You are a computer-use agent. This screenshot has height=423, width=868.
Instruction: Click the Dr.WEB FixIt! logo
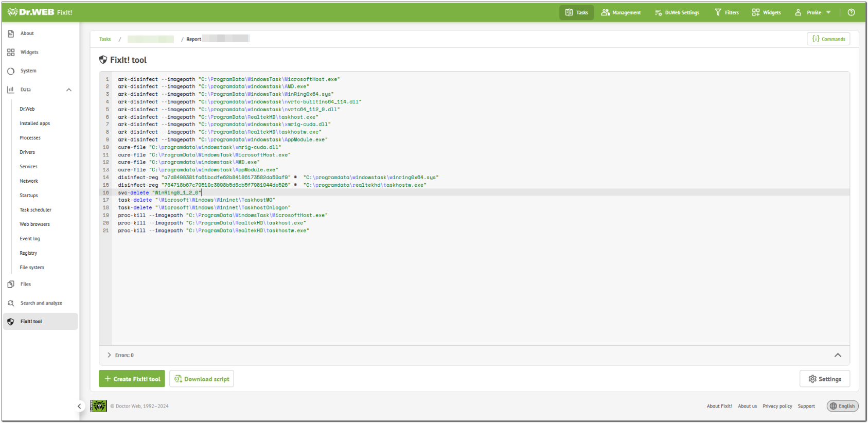(x=40, y=12)
